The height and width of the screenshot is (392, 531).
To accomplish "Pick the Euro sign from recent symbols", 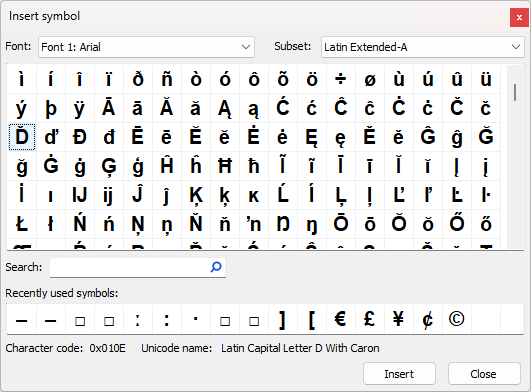I will (341, 319).
